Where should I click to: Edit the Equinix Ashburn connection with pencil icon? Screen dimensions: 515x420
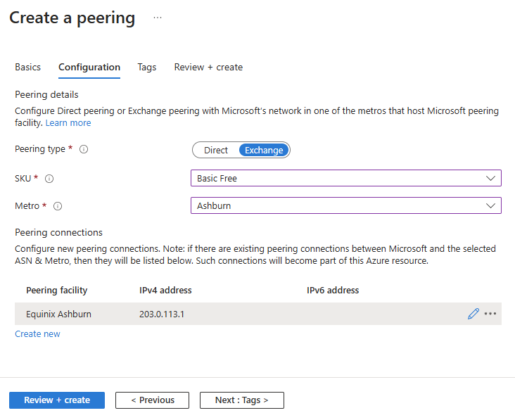pos(473,314)
